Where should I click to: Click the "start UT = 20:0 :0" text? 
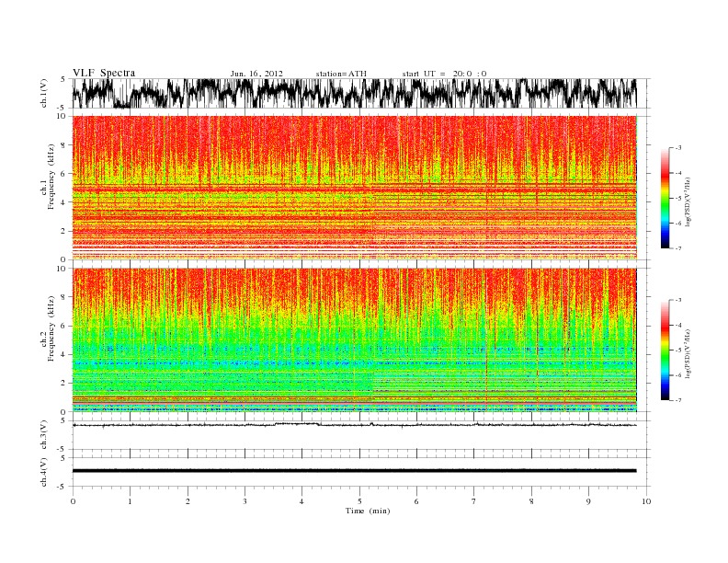pyautogui.click(x=444, y=74)
